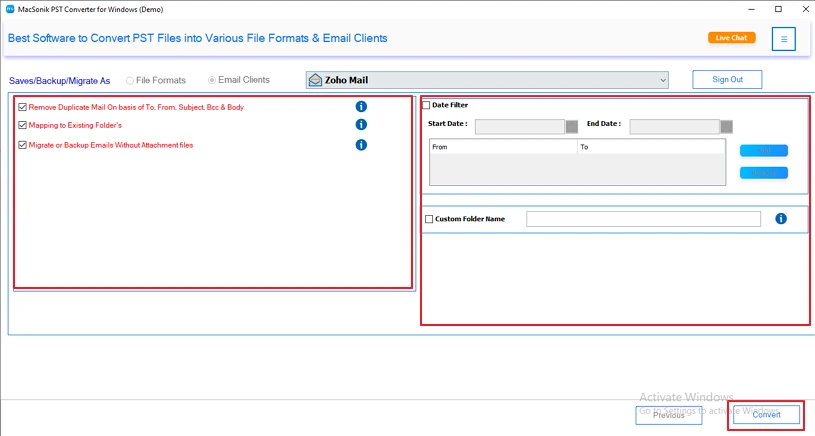Open the hamburger menu icon
The width and height of the screenshot is (815, 436).
tap(783, 39)
